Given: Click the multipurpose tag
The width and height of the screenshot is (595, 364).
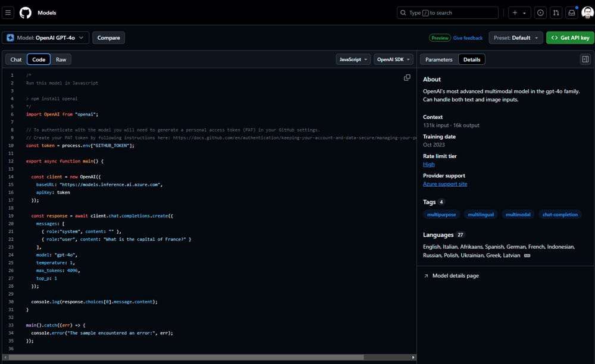Looking at the screenshot, I should click(441, 215).
